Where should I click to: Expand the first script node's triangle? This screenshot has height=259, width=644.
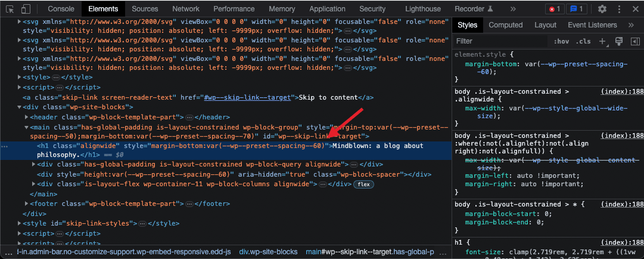point(19,87)
